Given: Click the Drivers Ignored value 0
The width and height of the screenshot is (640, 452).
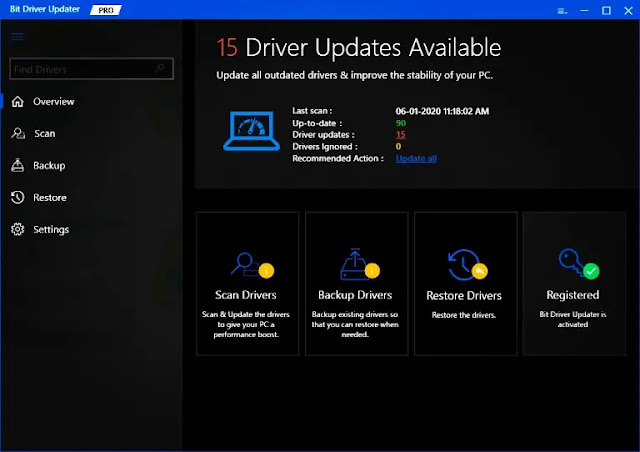Looking at the screenshot, I should tap(398, 146).
